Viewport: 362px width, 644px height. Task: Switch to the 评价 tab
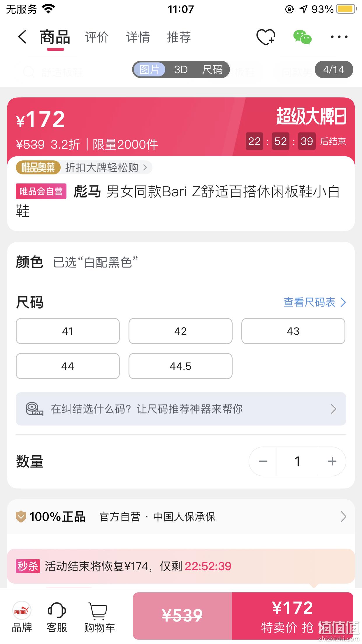[97, 37]
